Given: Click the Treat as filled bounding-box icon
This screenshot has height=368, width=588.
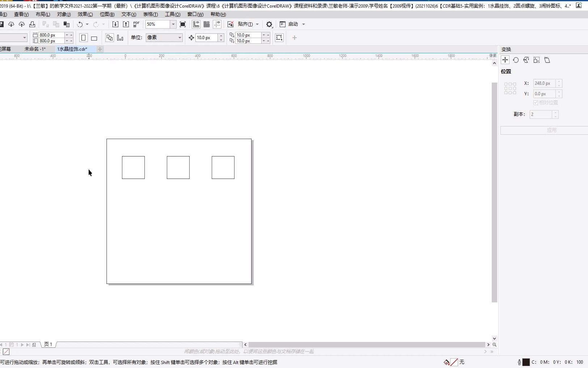Looking at the screenshot, I should point(279,38).
